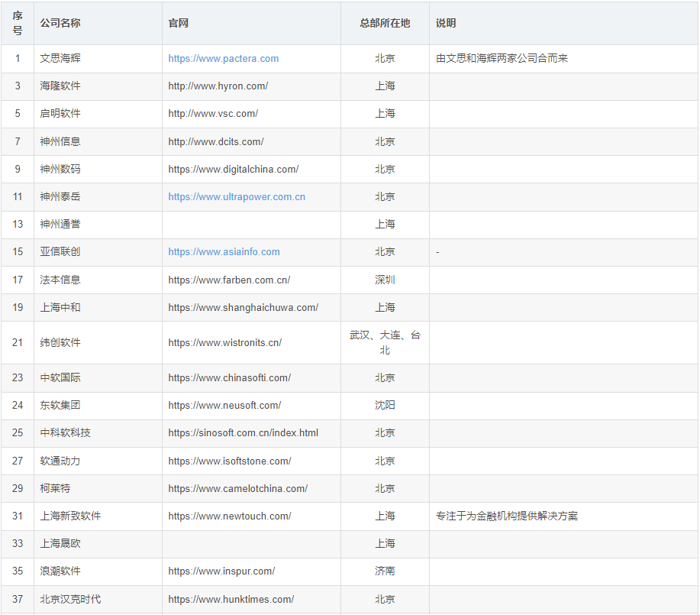The height and width of the screenshot is (615, 700).
Task: Select the https://www.digitalchina.com/ URL text
Action: click(233, 170)
